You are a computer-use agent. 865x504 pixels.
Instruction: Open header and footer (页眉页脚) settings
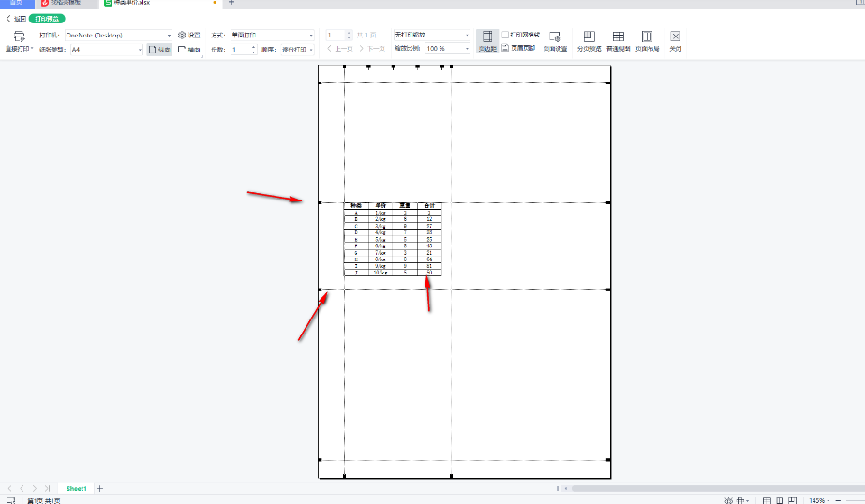(518, 48)
